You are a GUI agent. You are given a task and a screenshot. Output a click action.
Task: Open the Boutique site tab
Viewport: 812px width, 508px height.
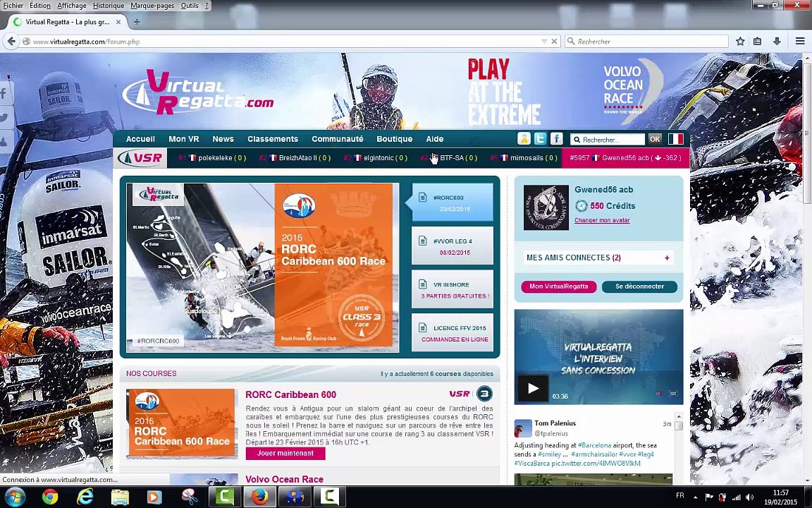point(394,139)
